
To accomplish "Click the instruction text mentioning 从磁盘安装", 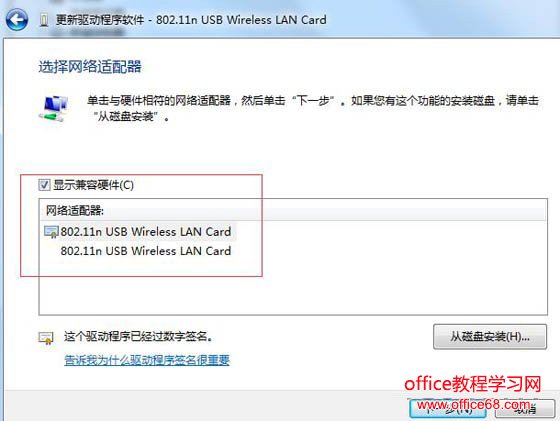I will tap(312, 108).
